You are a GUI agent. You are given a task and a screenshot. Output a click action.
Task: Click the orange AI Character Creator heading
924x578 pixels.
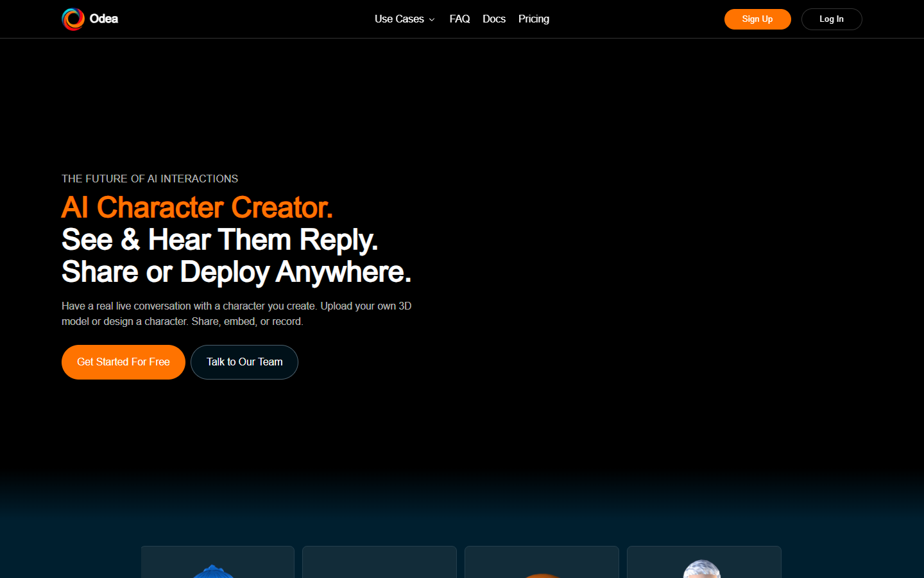197,207
